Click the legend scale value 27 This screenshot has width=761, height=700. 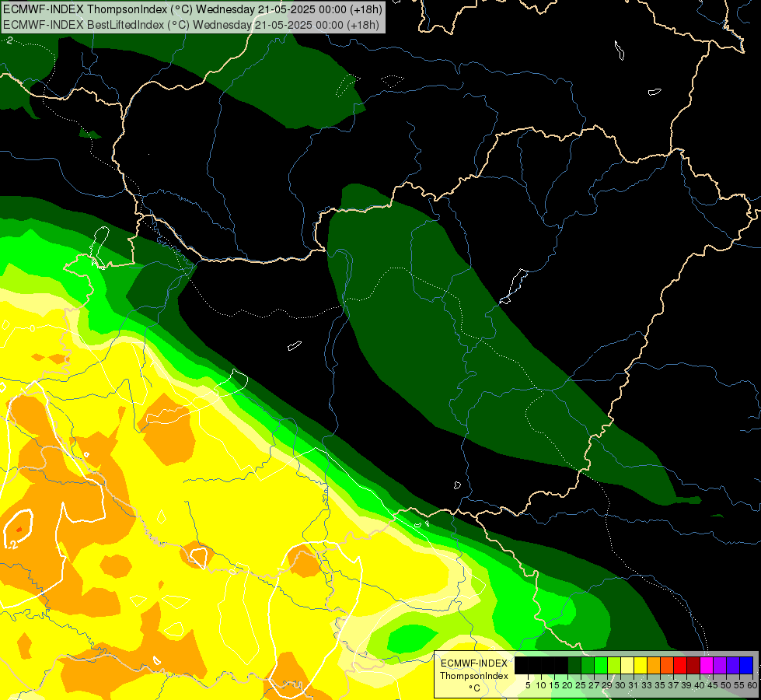[x=594, y=685]
